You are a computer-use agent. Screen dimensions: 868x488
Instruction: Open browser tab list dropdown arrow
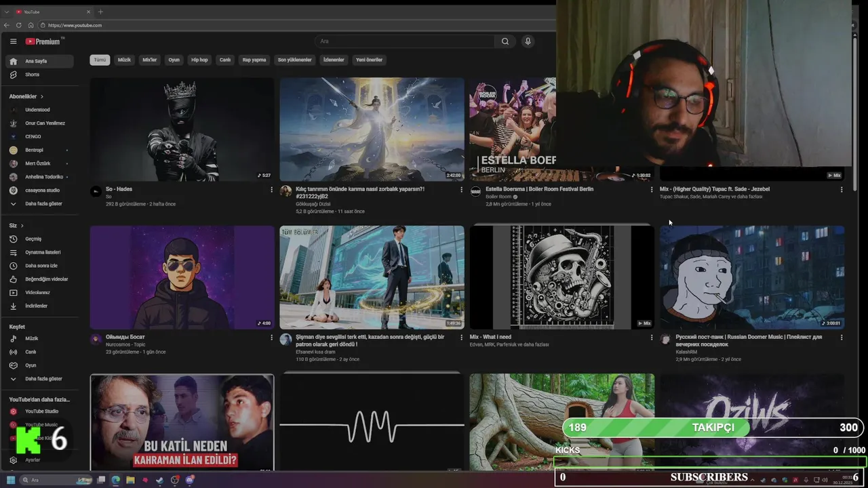[x=7, y=12]
